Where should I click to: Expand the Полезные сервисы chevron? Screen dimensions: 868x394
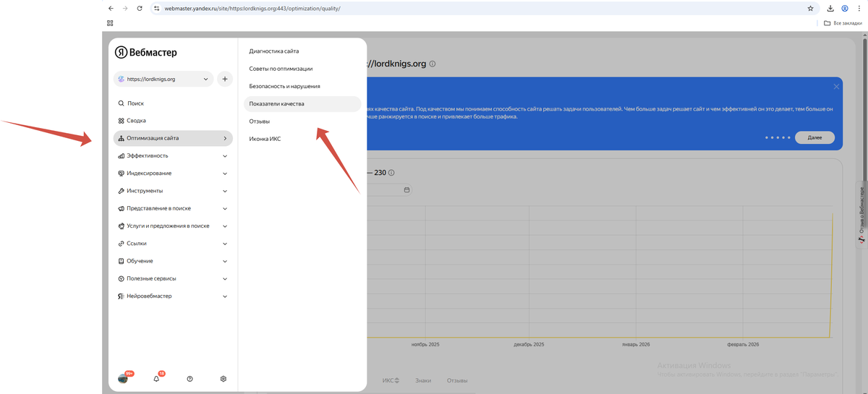tap(225, 278)
